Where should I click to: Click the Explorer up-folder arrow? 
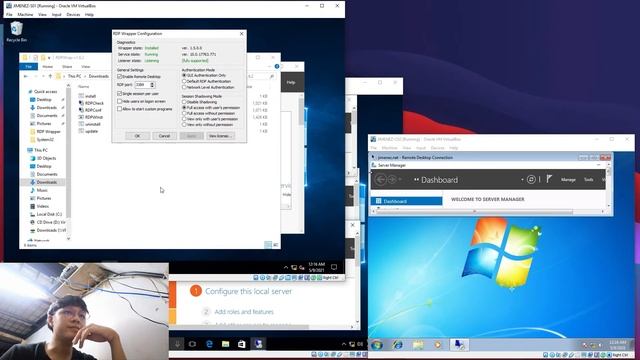50,76
